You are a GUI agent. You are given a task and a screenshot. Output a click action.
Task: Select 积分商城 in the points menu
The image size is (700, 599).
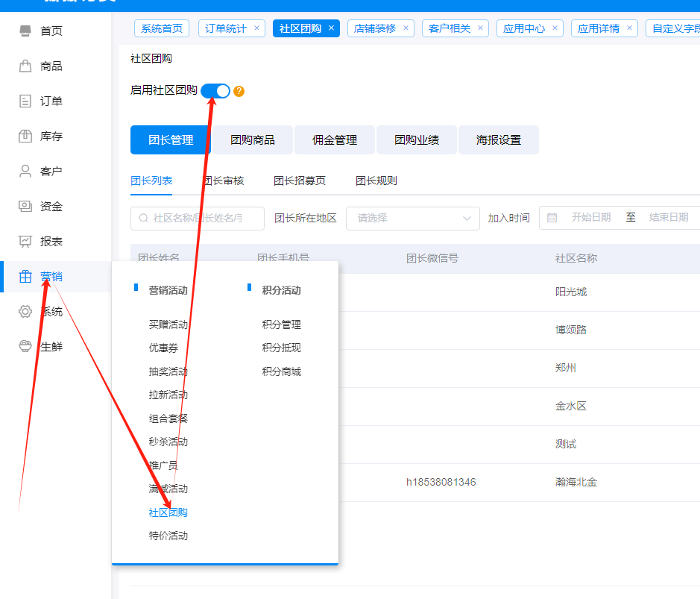coord(281,371)
